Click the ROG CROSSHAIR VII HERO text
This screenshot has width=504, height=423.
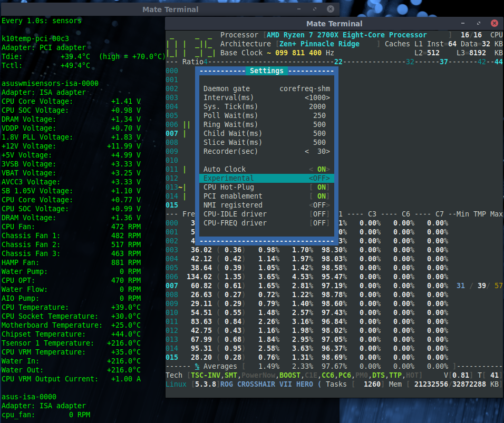(x=266, y=384)
